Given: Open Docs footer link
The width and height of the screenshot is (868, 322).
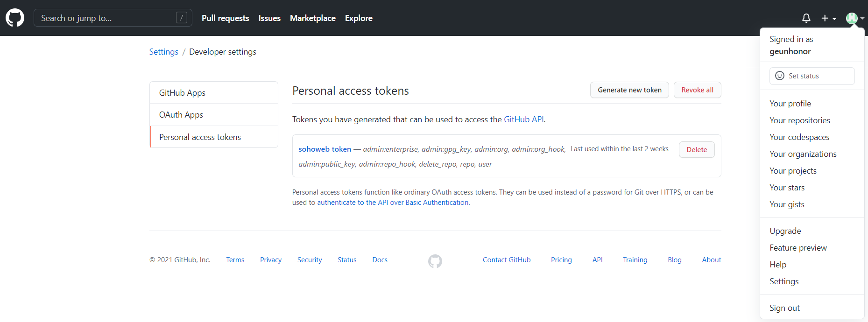Looking at the screenshot, I should (x=380, y=260).
